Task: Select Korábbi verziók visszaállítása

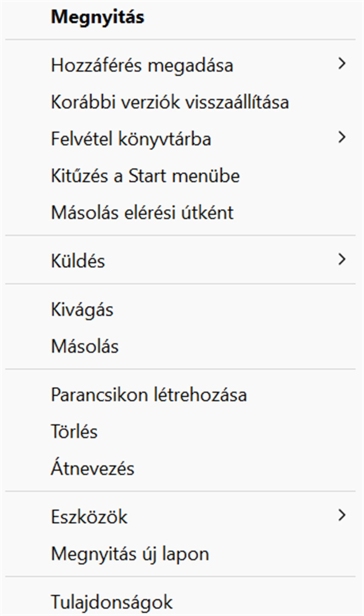Action: pyautogui.click(x=170, y=102)
